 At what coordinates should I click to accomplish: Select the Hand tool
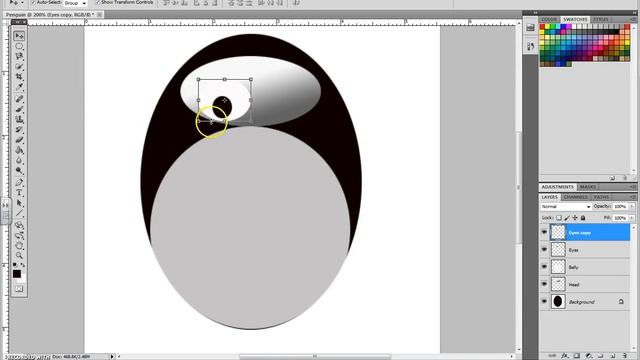(x=19, y=246)
